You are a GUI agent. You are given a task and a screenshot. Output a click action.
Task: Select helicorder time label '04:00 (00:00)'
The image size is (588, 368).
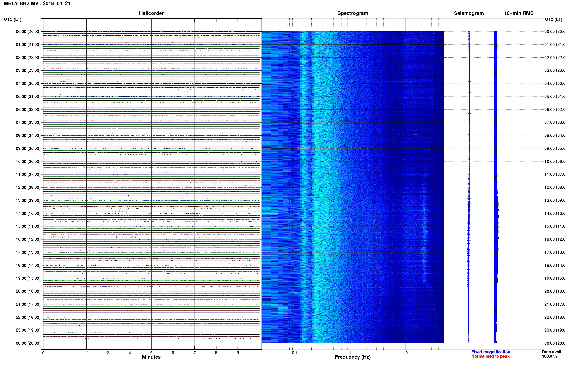click(28, 83)
